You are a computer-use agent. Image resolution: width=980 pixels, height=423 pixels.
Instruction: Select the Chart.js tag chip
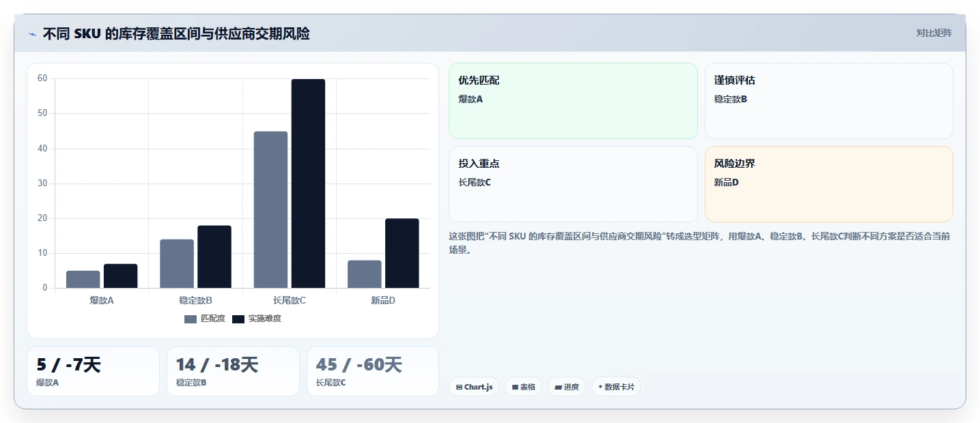[474, 387]
